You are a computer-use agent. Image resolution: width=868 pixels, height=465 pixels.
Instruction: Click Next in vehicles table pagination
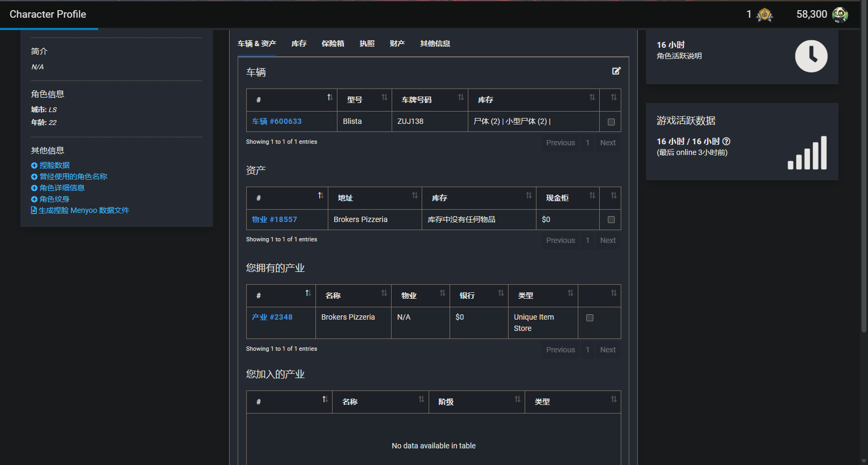(608, 143)
